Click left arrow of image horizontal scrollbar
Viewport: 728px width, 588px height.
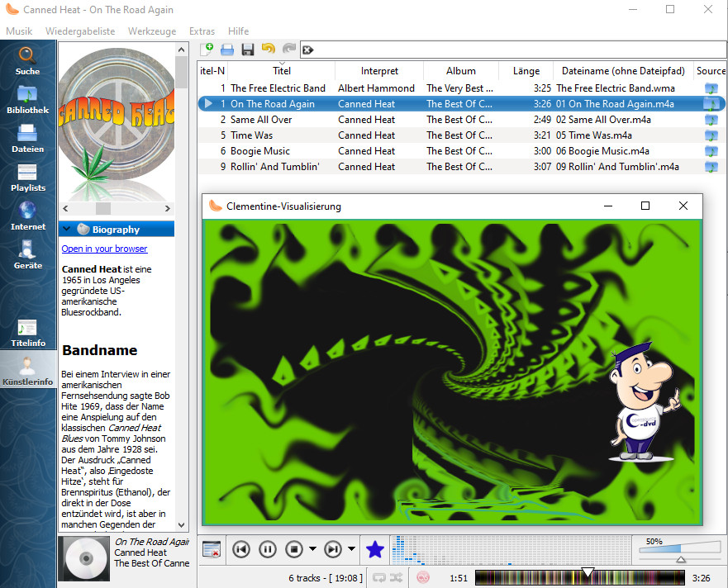[x=65, y=209]
